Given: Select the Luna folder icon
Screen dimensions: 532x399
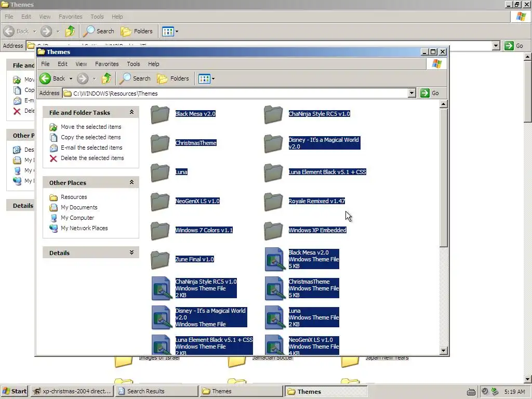Looking at the screenshot, I should (160, 172).
